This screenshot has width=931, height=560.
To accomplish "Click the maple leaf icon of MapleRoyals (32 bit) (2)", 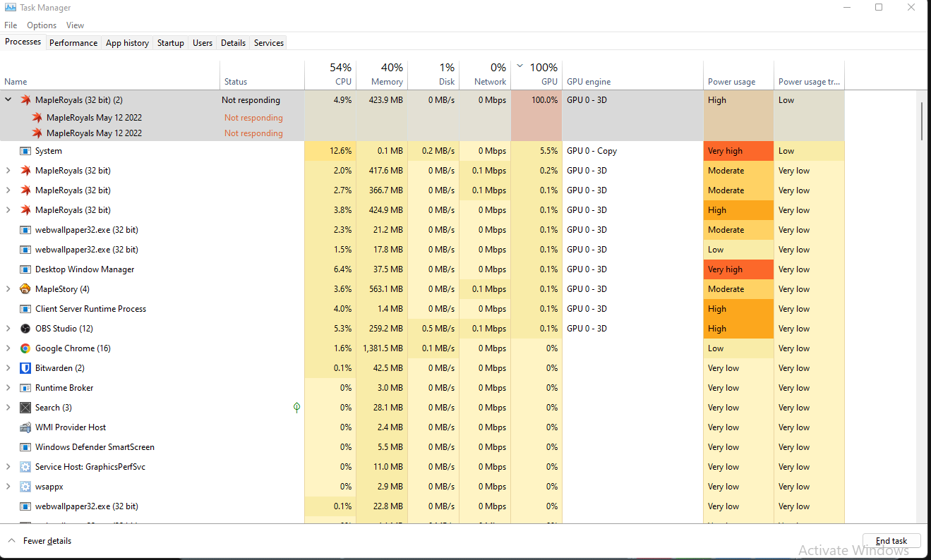I will point(25,100).
